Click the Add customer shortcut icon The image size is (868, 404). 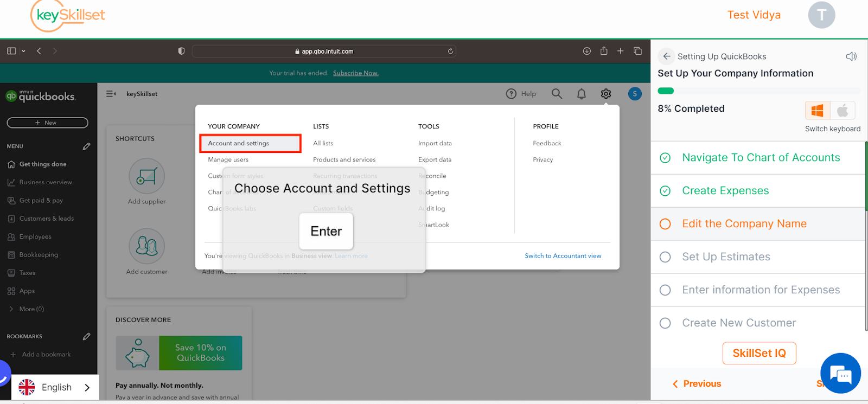146,246
